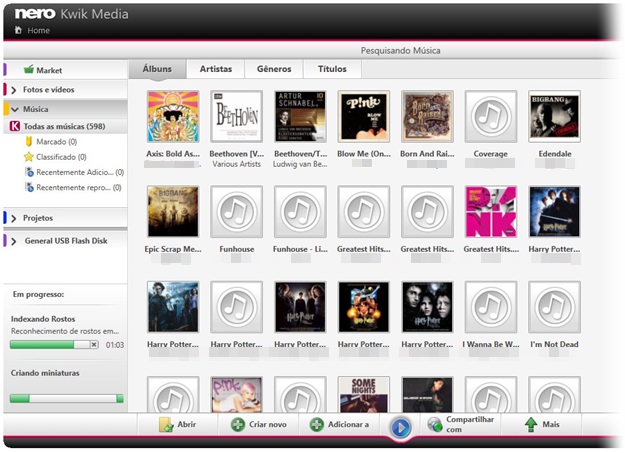This screenshot has width=625, height=453.
Task: Switch to the Gêneros tab
Action: tap(274, 69)
